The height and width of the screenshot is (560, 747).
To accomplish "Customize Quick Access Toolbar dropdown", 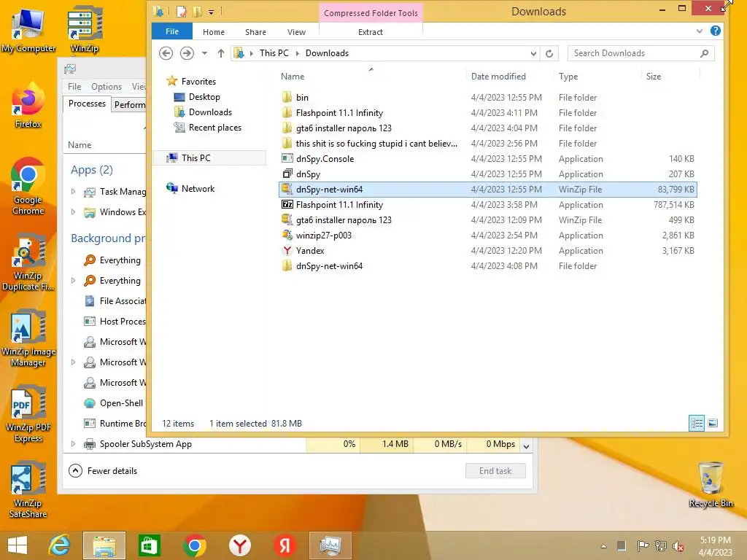I will 211,12.
